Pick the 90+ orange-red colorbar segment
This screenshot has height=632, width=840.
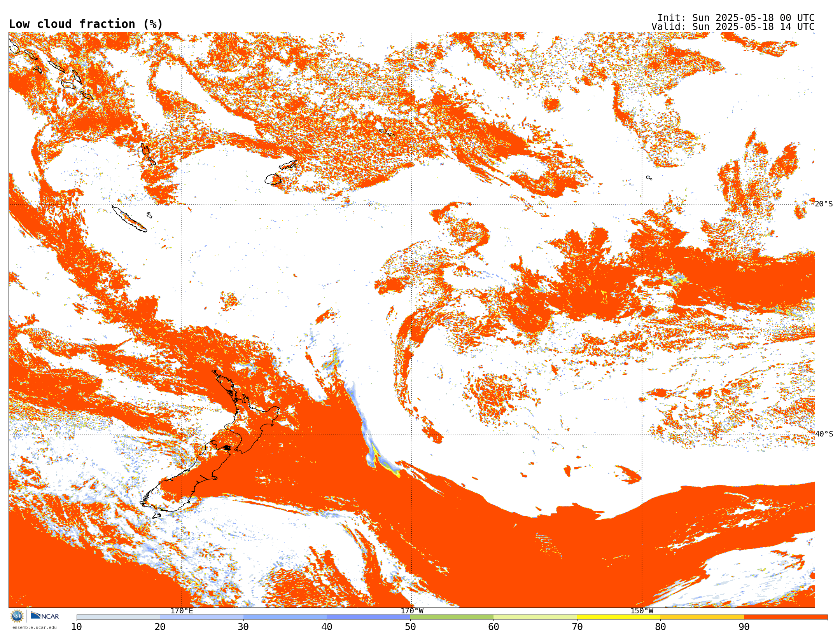point(786,617)
